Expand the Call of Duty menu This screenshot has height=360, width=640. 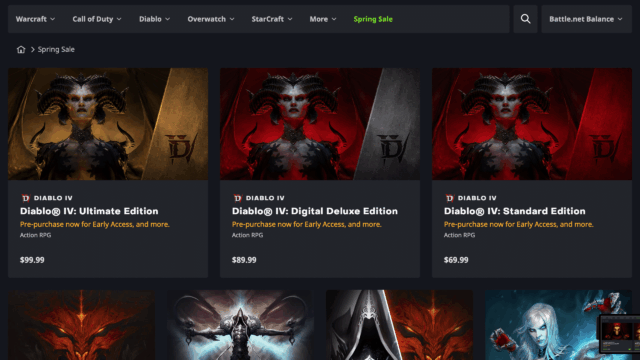click(97, 19)
